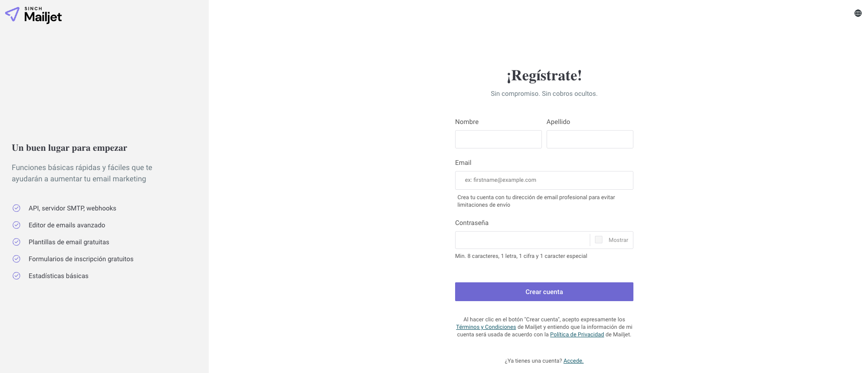Select the Mostrar label next to checkbox
The width and height of the screenshot is (868, 373).
(x=618, y=240)
